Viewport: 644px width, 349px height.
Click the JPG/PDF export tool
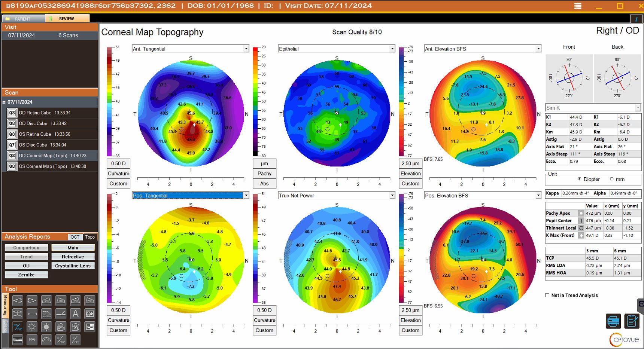point(18,327)
